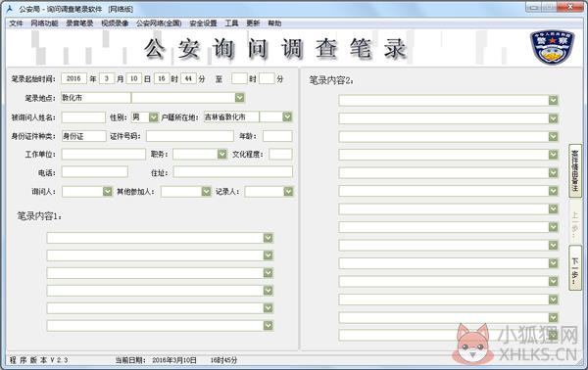This screenshot has height=370, width=588.
Task: Click the 笔录内容1 section label
Action: (39, 216)
